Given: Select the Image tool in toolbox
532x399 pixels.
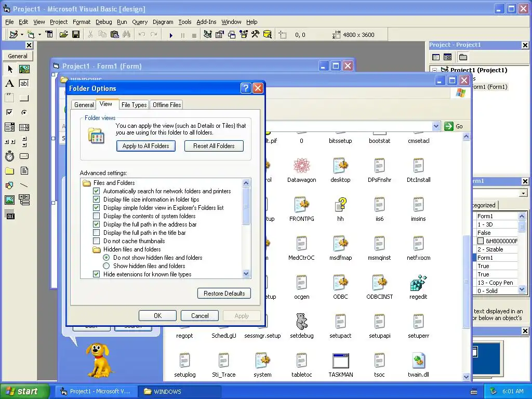Looking at the screenshot, I should (10, 200).
